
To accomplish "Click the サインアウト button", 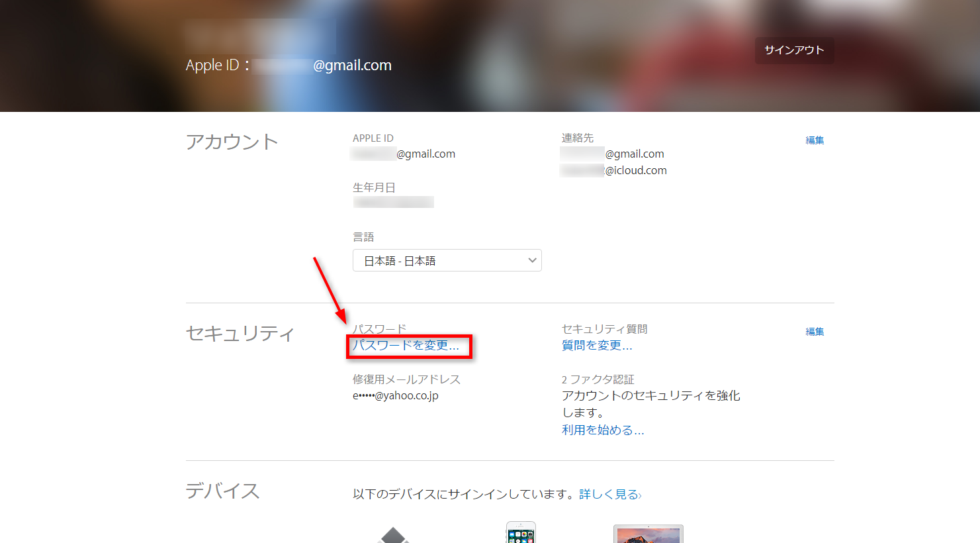I will coord(794,50).
